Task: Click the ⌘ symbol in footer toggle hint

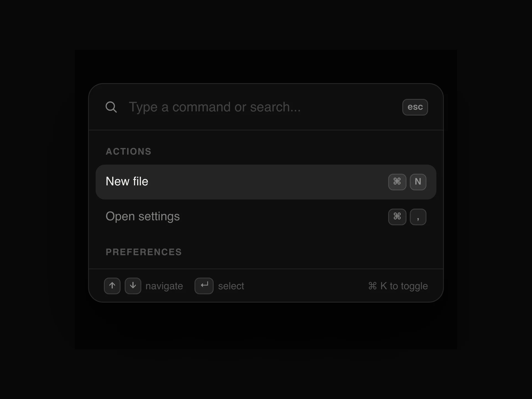Action: point(372,286)
